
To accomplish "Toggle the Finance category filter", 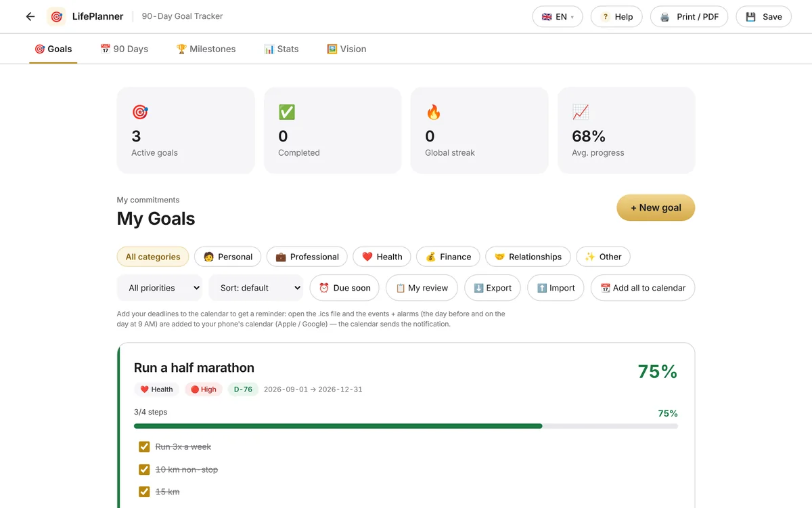I will [448, 257].
